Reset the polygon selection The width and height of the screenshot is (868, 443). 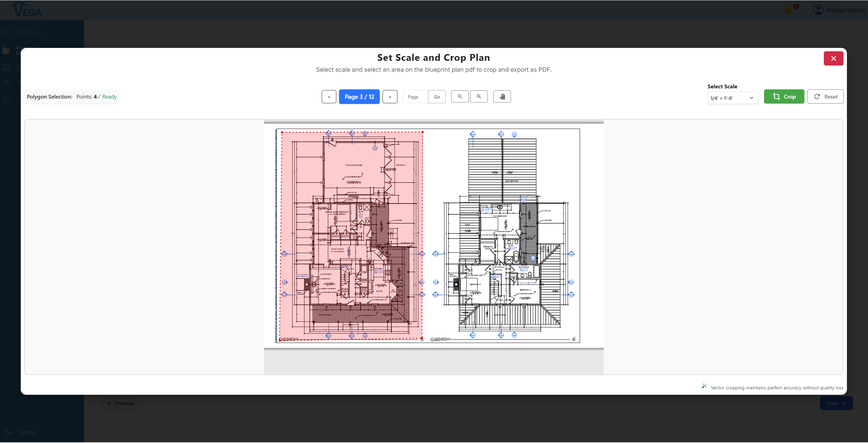point(825,96)
